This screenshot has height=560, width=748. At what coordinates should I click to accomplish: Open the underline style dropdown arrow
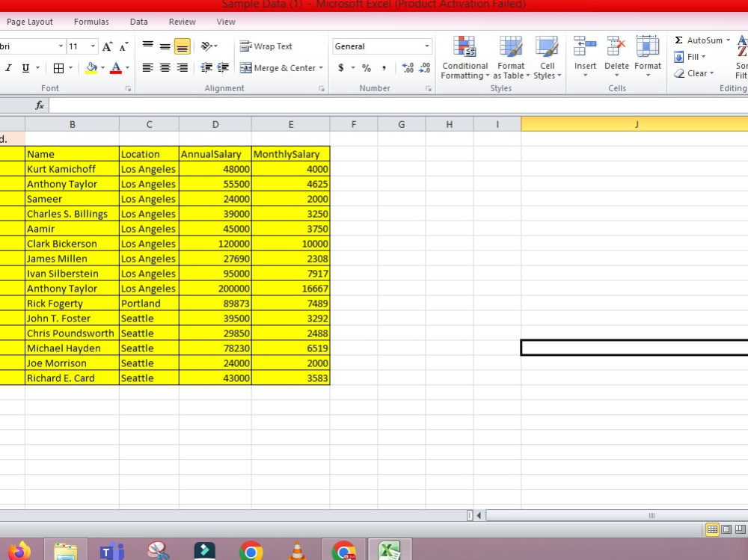pyautogui.click(x=37, y=68)
